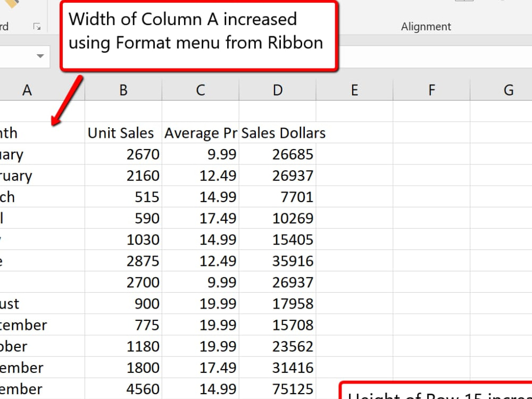Click sales dollars cell 15405
The height and width of the screenshot is (399, 532).
point(278,239)
